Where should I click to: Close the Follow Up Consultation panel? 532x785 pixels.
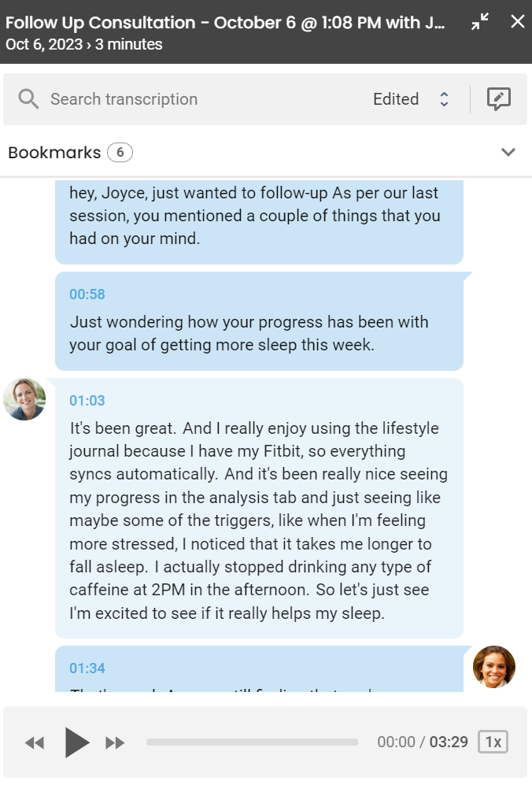click(518, 21)
